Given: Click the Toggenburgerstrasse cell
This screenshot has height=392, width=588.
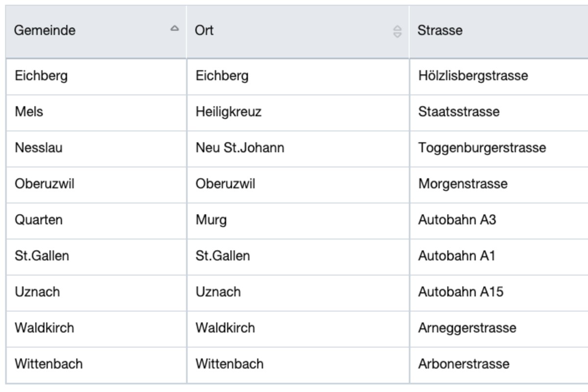Looking at the screenshot, I should click(x=482, y=147).
